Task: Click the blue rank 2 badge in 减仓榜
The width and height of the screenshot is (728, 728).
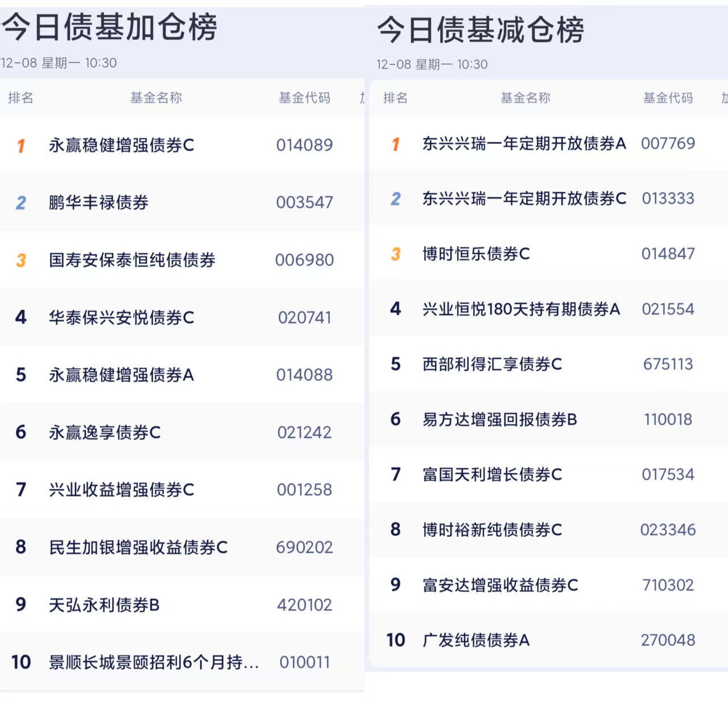Action: [396, 199]
